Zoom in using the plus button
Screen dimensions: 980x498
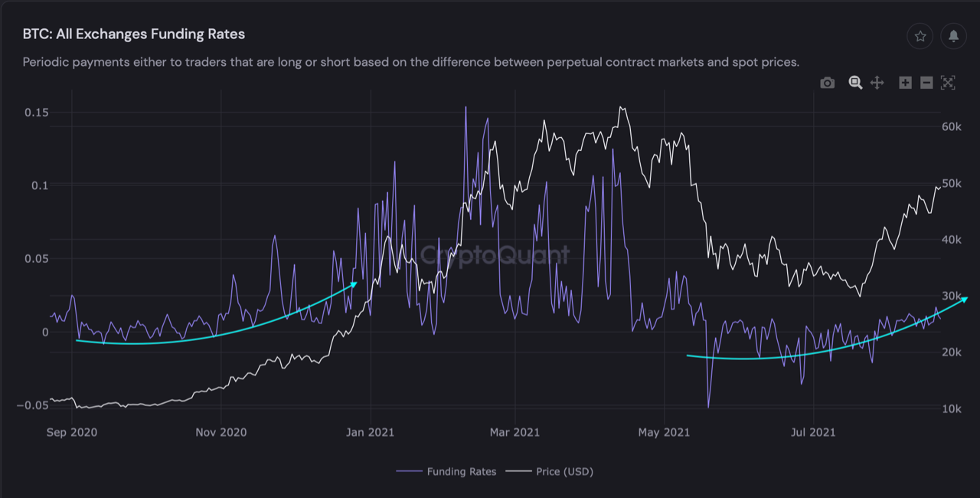tap(905, 83)
